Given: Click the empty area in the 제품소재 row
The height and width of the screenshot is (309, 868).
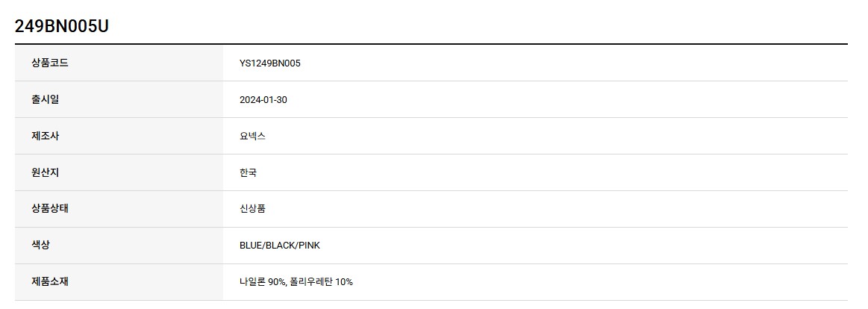Looking at the screenshot, I should (x=600, y=282).
